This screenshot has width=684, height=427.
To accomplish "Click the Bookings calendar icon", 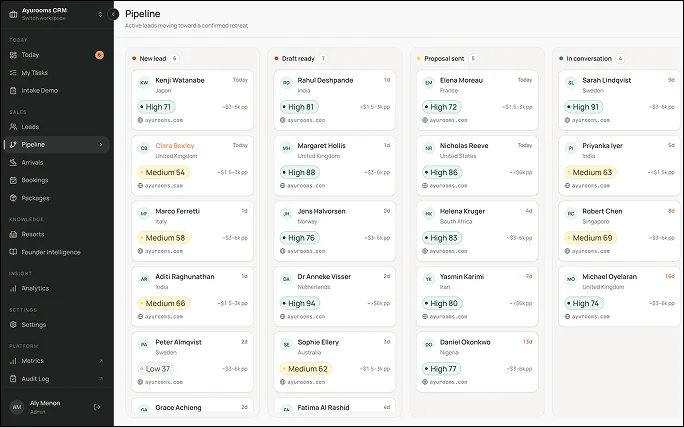I will (13, 180).
